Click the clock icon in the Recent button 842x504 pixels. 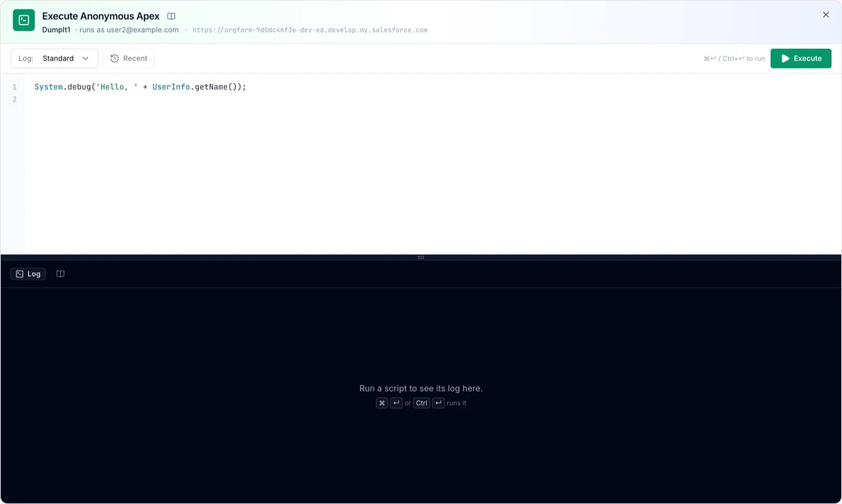114,58
